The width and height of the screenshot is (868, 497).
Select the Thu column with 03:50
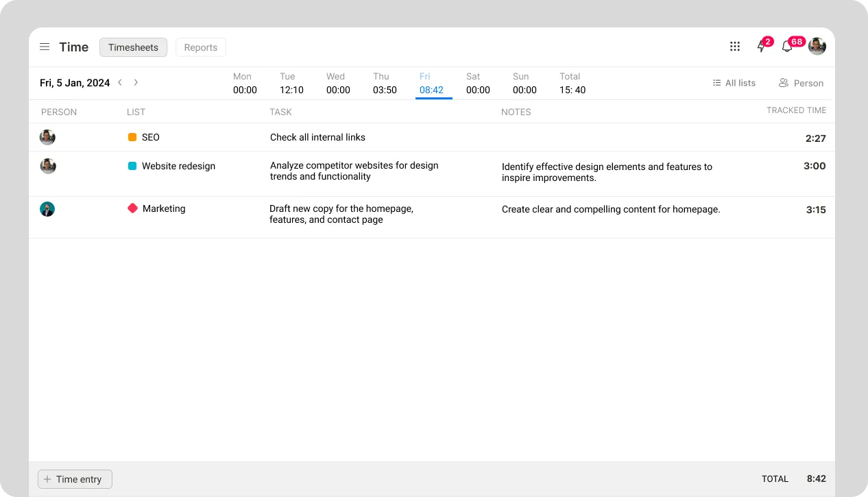385,84
